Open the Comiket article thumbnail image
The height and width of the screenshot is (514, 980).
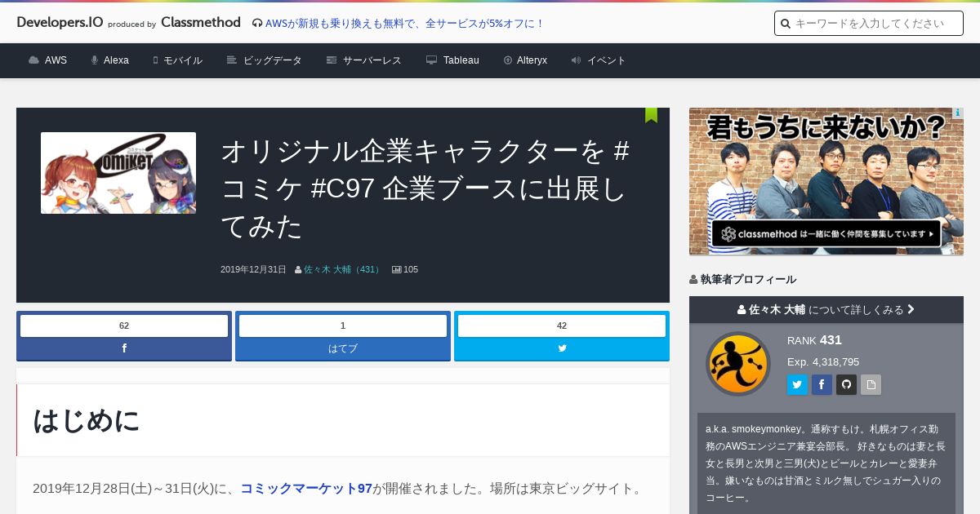pos(118,173)
